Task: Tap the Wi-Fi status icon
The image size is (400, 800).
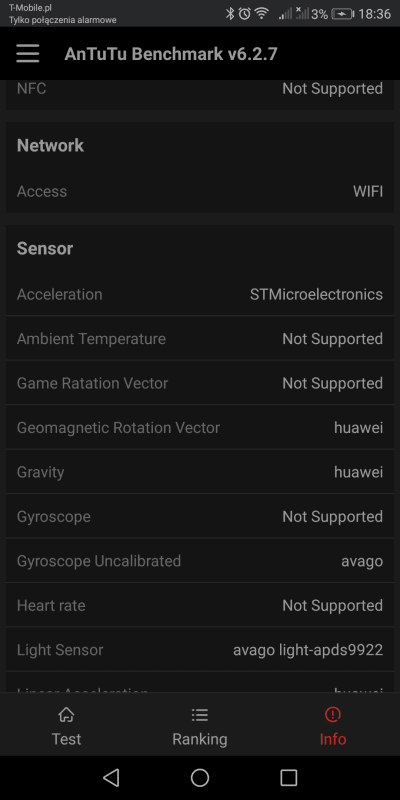Action: click(x=262, y=14)
